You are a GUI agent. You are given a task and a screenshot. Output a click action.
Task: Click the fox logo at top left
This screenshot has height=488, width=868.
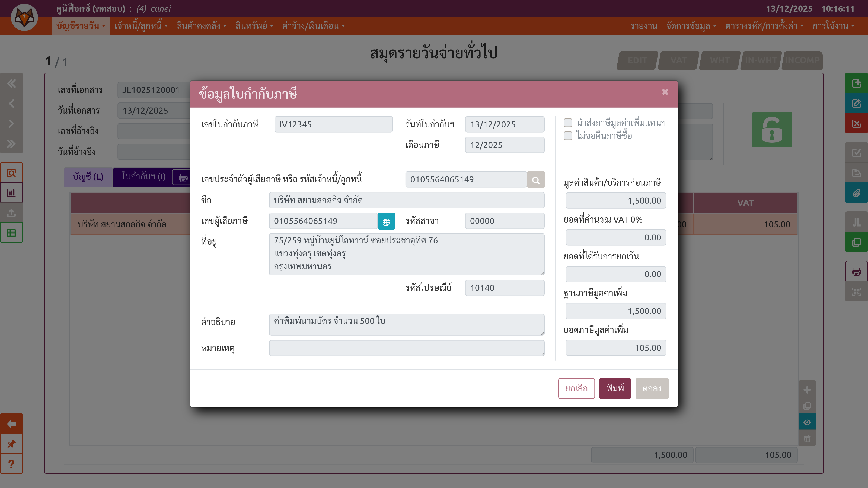click(x=24, y=17)
